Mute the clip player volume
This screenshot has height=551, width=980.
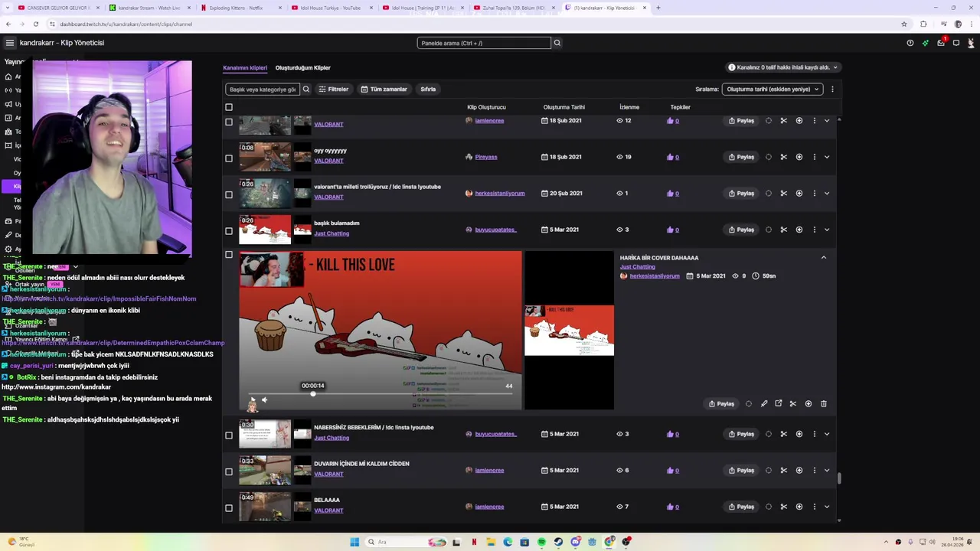point(264,399)
